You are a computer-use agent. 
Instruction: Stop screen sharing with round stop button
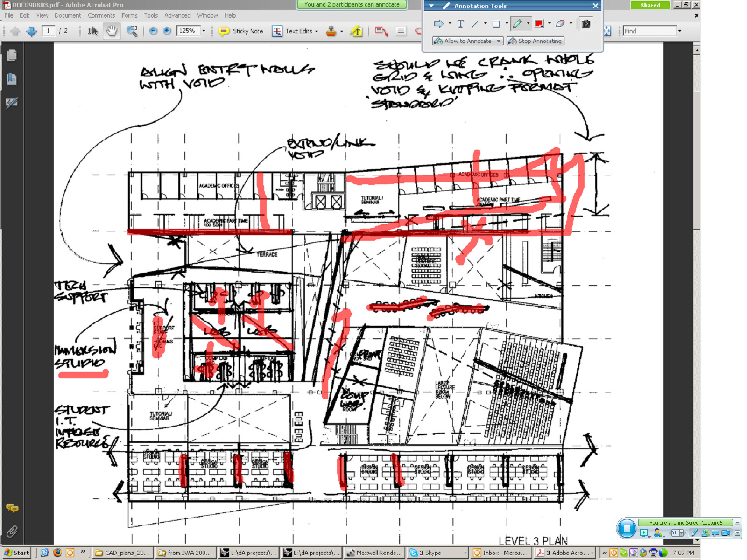[x=627, y=528]
